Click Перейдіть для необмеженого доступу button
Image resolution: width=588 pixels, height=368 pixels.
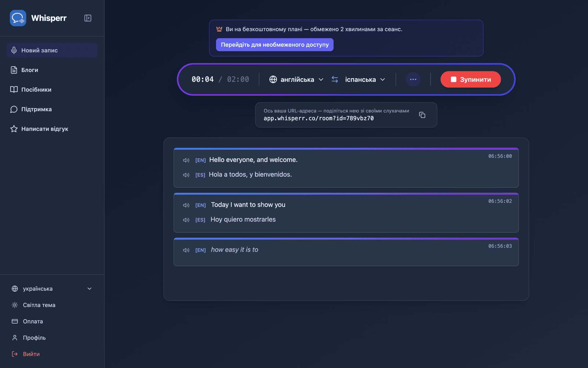click(275, 45)
